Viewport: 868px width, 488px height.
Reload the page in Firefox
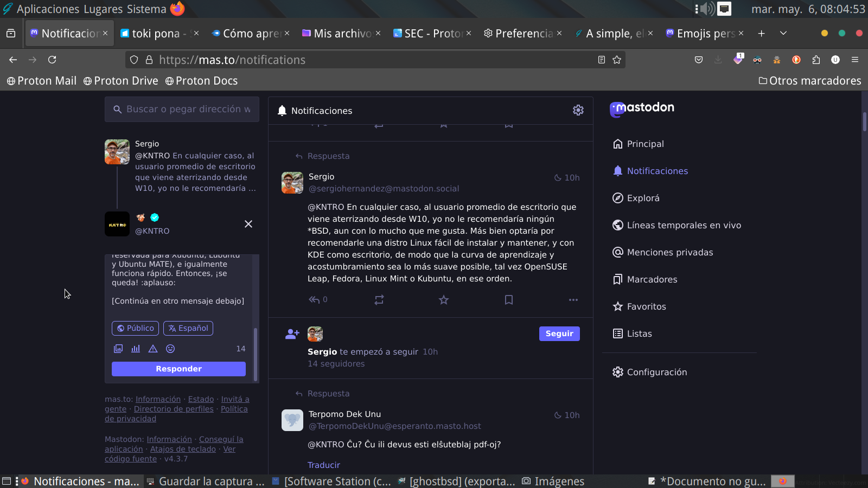click(x=52, y=60)
